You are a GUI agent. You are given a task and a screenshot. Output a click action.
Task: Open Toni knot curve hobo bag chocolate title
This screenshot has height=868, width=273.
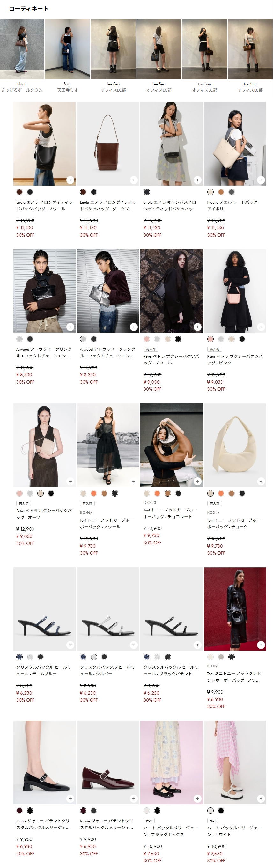(170, 513)
